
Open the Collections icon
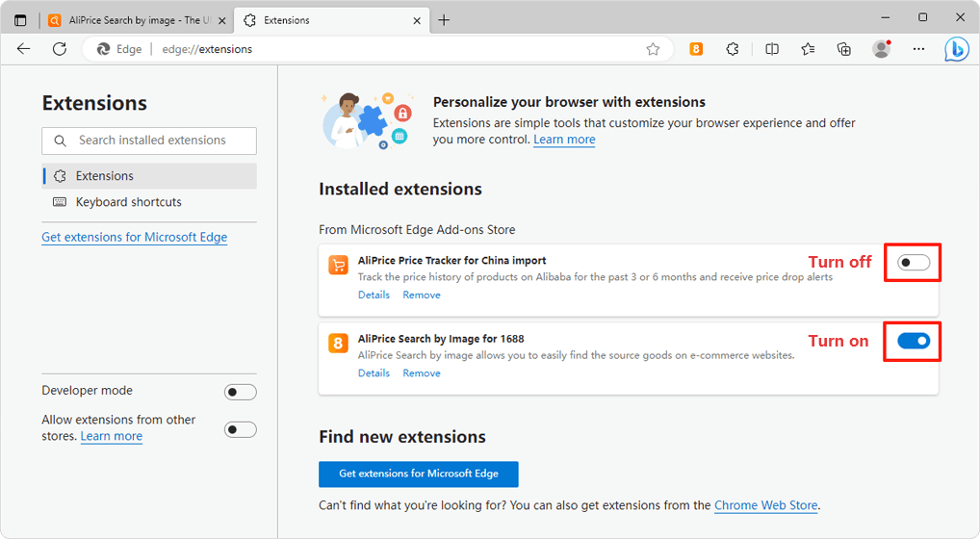coord(844,49)
